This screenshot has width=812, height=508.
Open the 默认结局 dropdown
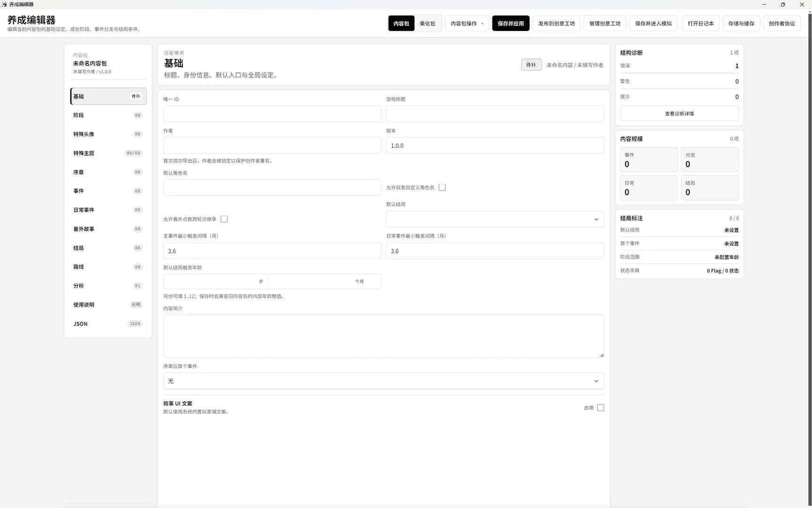click(495, 219)
